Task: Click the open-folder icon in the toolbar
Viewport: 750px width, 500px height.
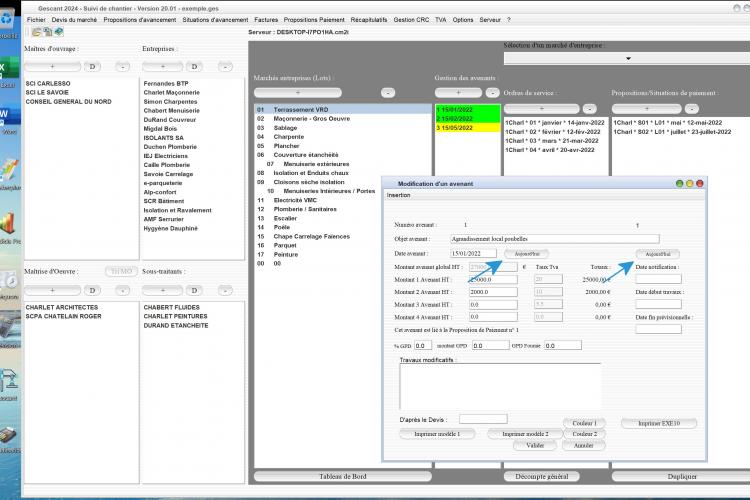Action: click(36, 32)
